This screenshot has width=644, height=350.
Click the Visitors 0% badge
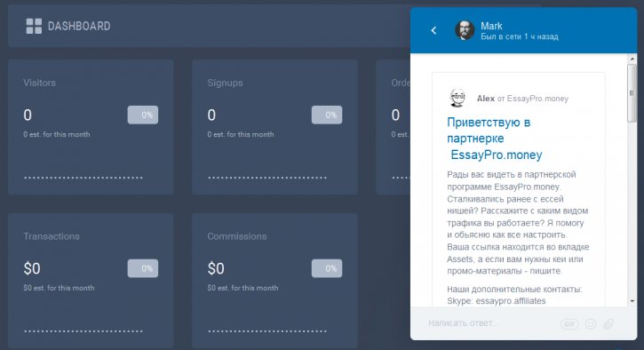tap(143, 115)
